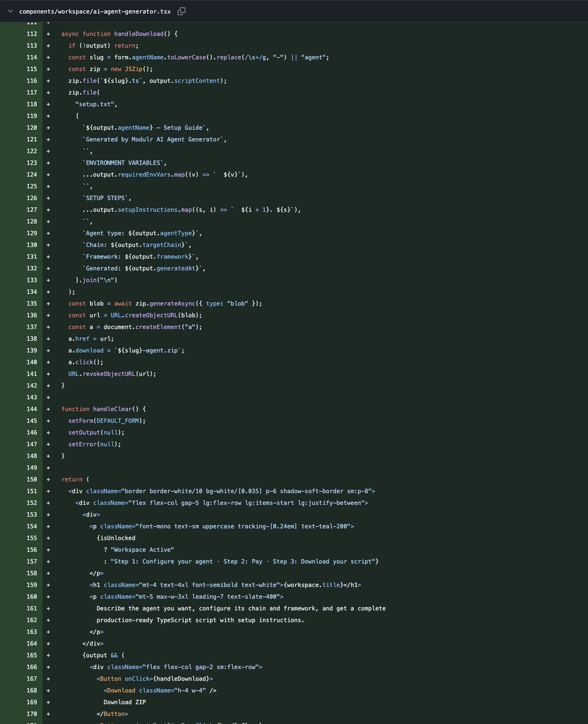Click the requiredEnvVars.map code line

point(165,174)
